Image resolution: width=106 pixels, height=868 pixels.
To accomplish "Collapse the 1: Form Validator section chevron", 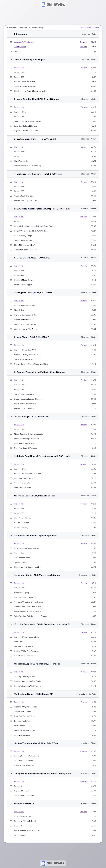I will pyautogui.click(x=11, y=59).
